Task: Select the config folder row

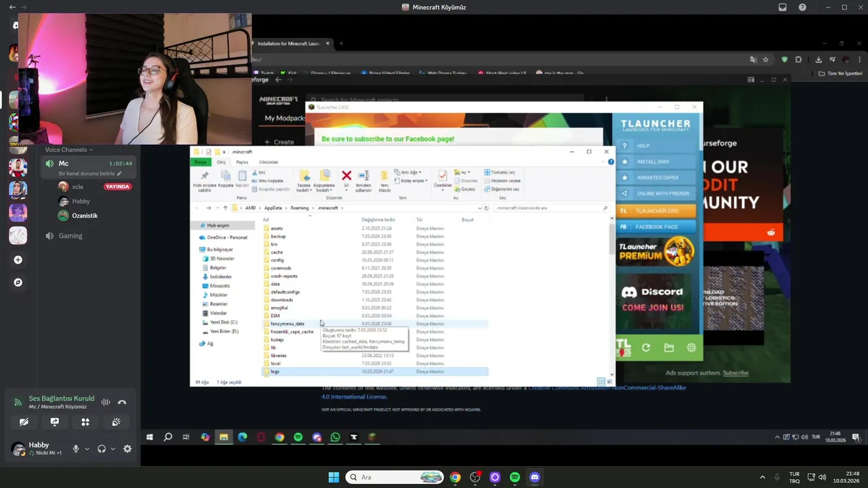Action: 374,260
